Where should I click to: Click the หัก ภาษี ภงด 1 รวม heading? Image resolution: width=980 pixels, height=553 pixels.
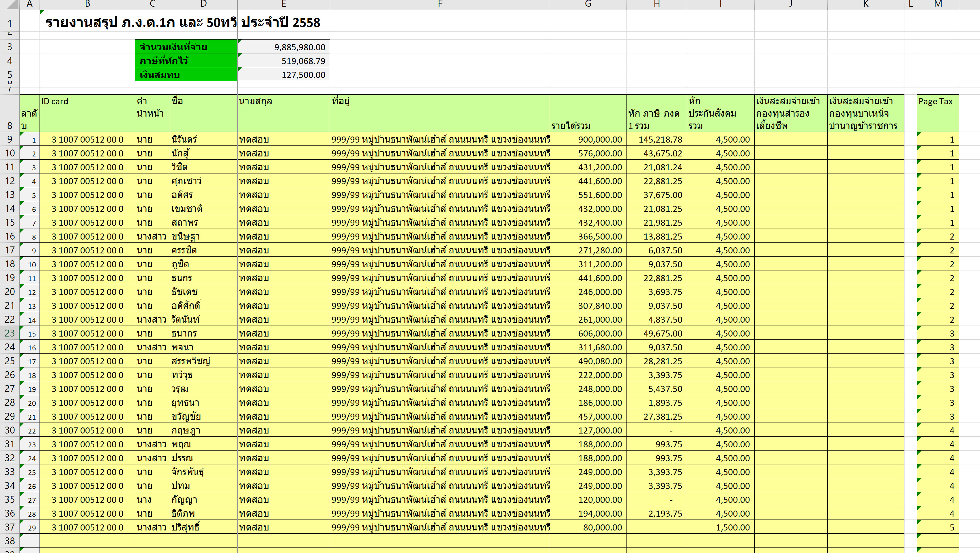coord(657,113)
